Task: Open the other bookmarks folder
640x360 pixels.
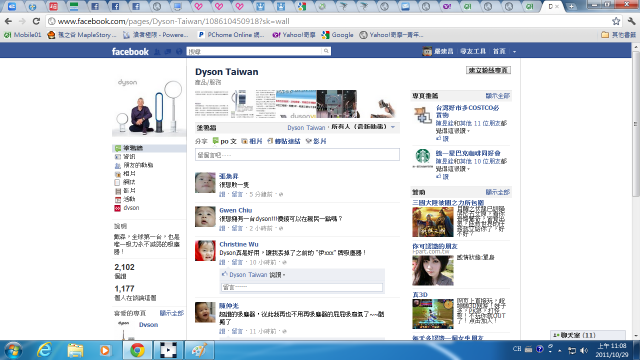Action: 618,35
